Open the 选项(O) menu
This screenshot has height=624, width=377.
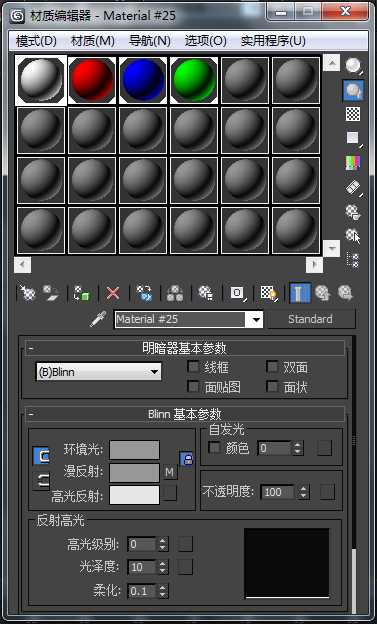coord(205,41)
